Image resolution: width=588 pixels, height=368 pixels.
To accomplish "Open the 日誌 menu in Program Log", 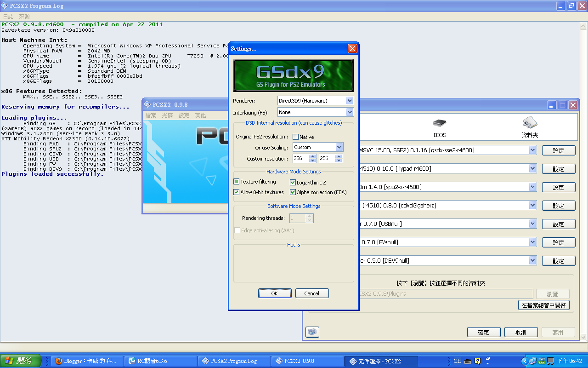I will click(8, 17).
